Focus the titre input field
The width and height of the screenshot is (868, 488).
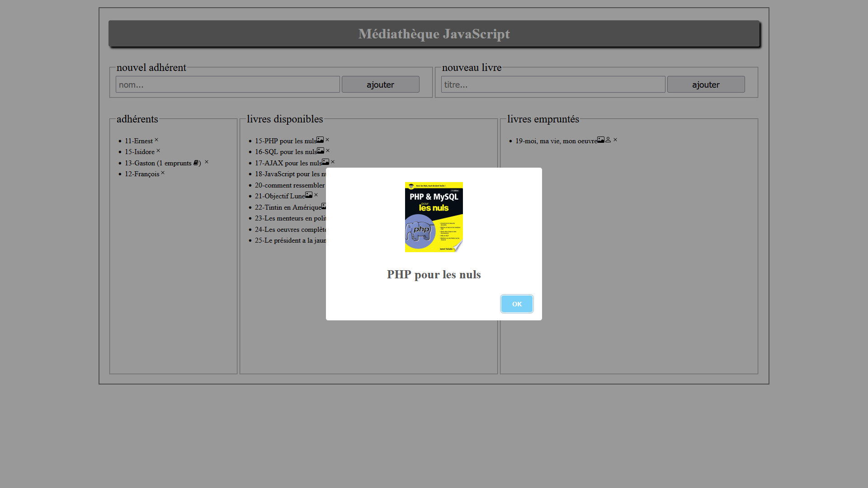pos(553,84)
